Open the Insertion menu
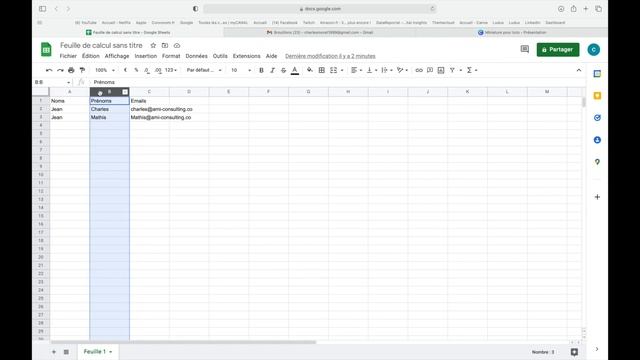Screen dimensions: 640x360 point(146,56)
